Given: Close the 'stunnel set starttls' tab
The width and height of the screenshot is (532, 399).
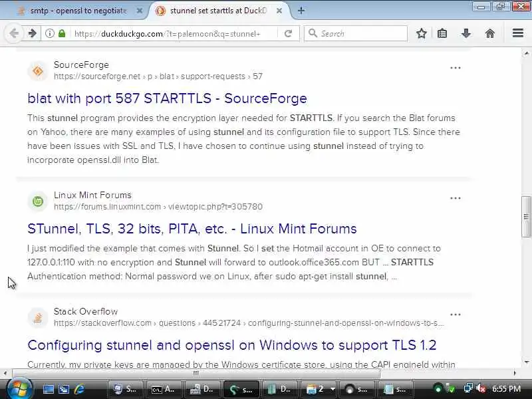Looking at the screenshot, I should tap(279, 11).
